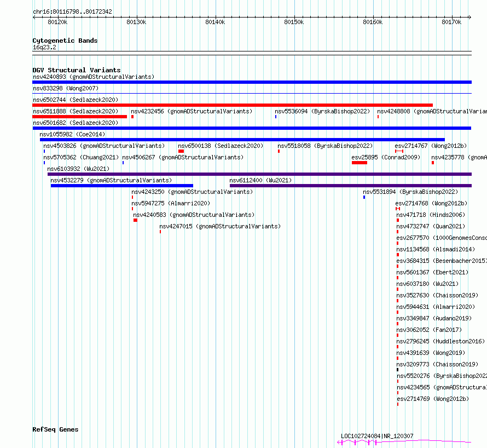Click the red bar of nsv6502744
The height and width of the screenshot is (448, 487).
[233, 105]
